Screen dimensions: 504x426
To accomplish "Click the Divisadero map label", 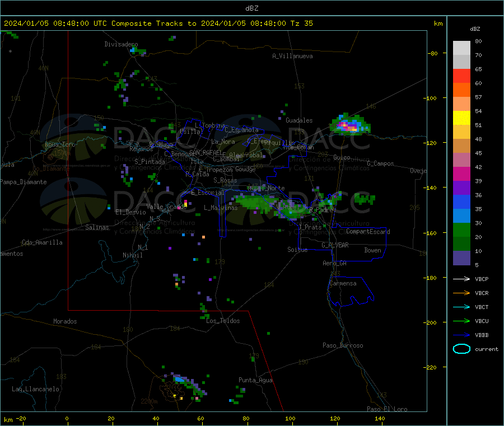I will tap(121, 44).
